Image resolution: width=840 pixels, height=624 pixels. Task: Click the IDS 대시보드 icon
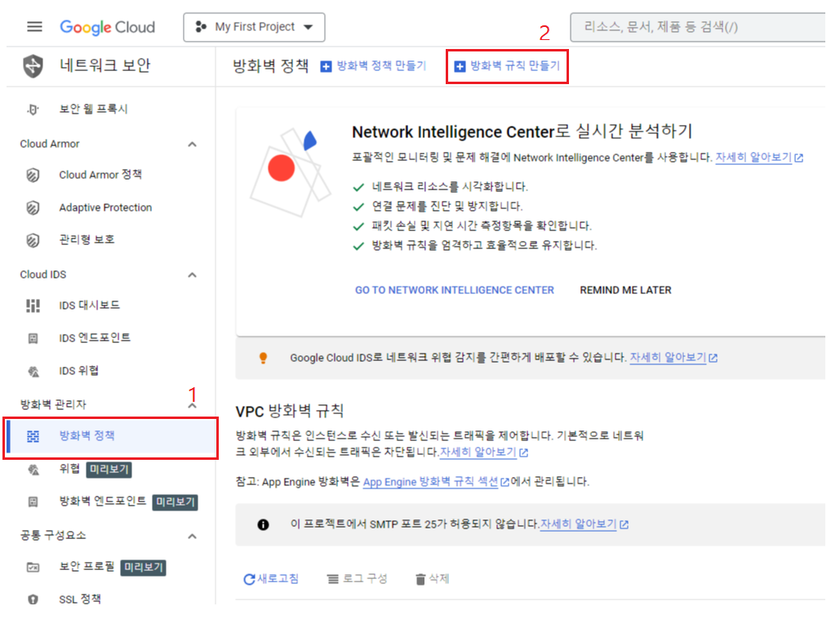tap(33, 305)
